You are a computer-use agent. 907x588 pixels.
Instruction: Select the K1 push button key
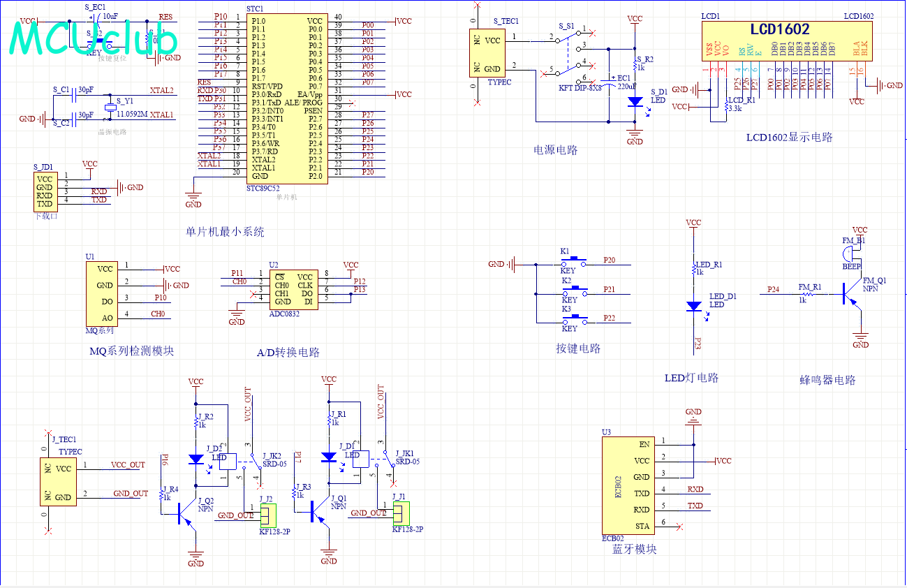click(575, 263)
